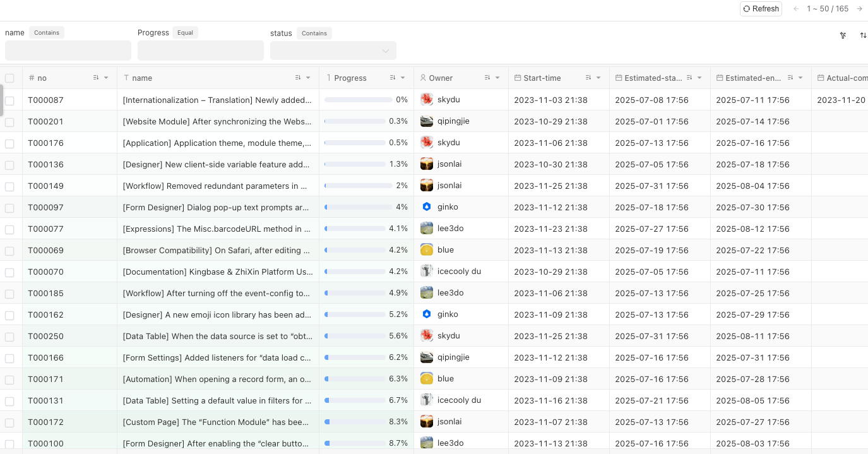
Task: Go to next page arrow
Action: click(859, 9)
